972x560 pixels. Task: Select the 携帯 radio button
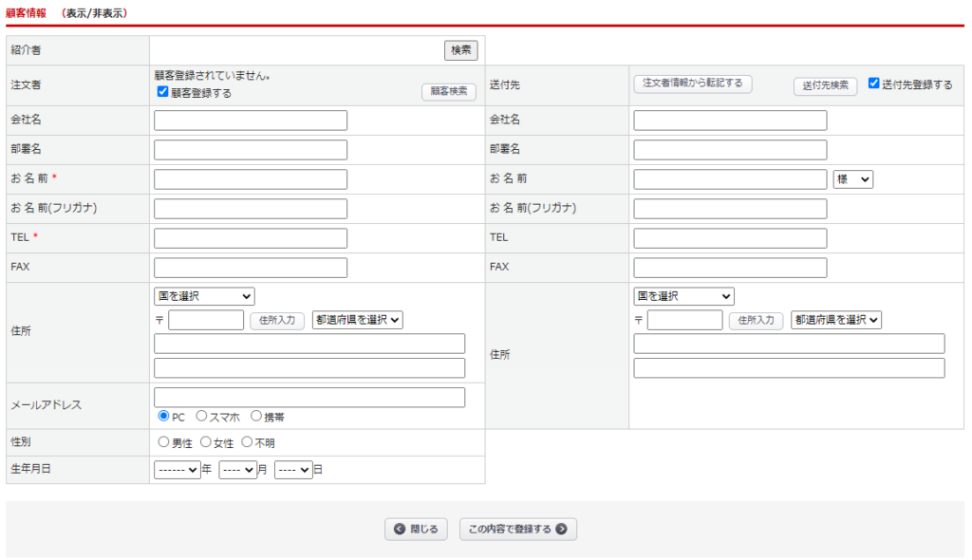(x=256, y=416)
